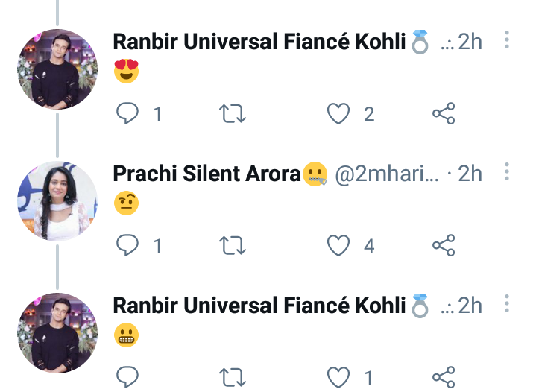The width and height of the screenshot is (536, 392).
Task: Reply to the grimacing emoji tweet
Action: 127,377
